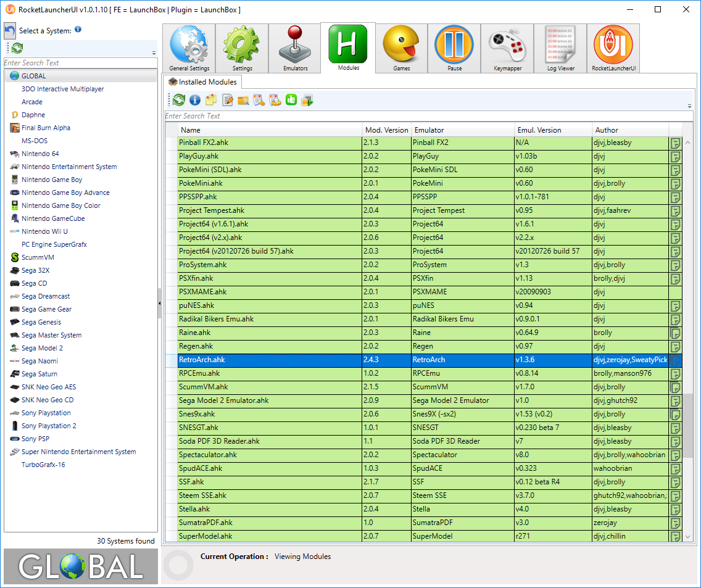701x588 pixels.
Task: Refresh the installed modules list
Action: coord(180,100)
